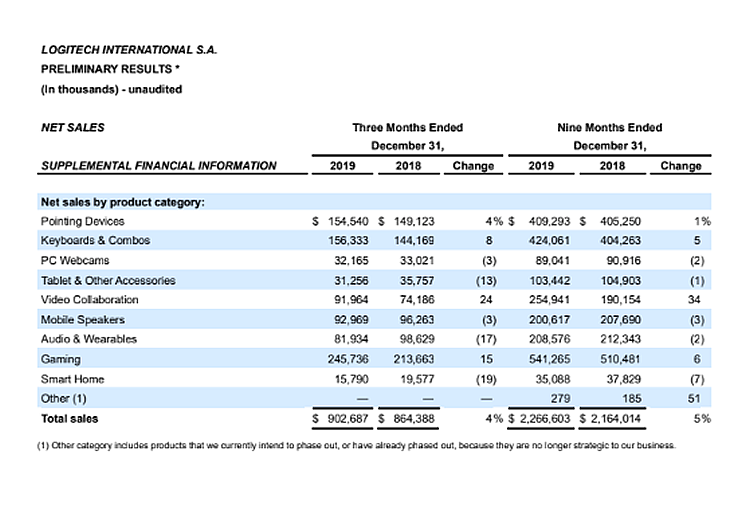Click 'SUPPLEMENTAL FINANCIAL INFORMATION' heading

(158, 166)
